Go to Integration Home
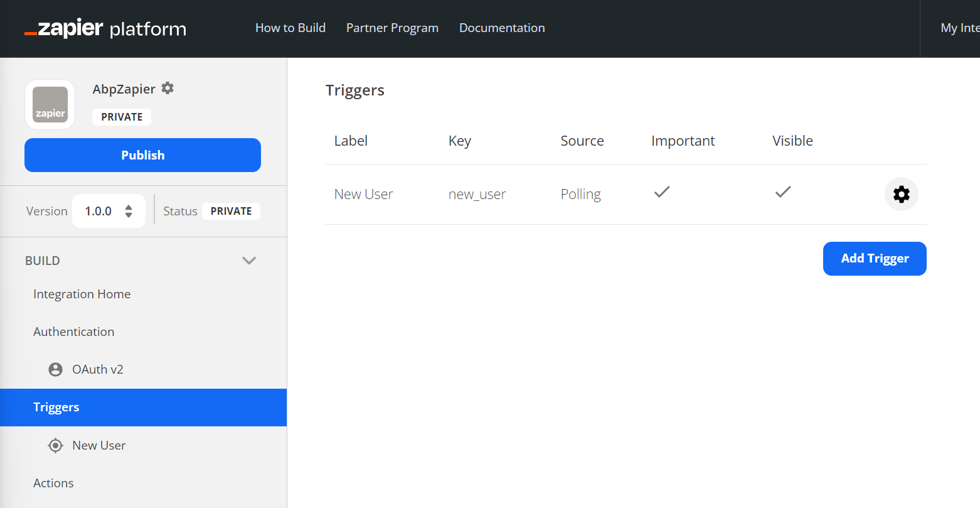Viewport: 980px width, 508px height. pos(82,294)
